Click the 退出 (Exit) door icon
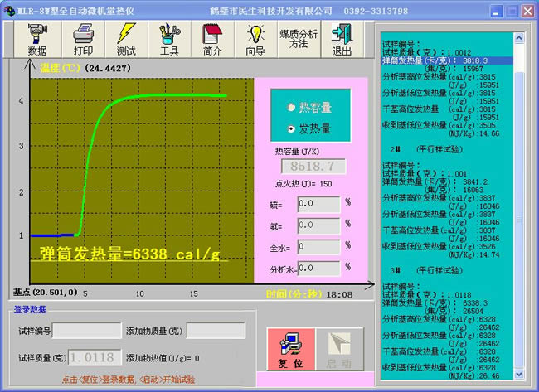Viewport: 539px width, 392px height. [341, 39]
